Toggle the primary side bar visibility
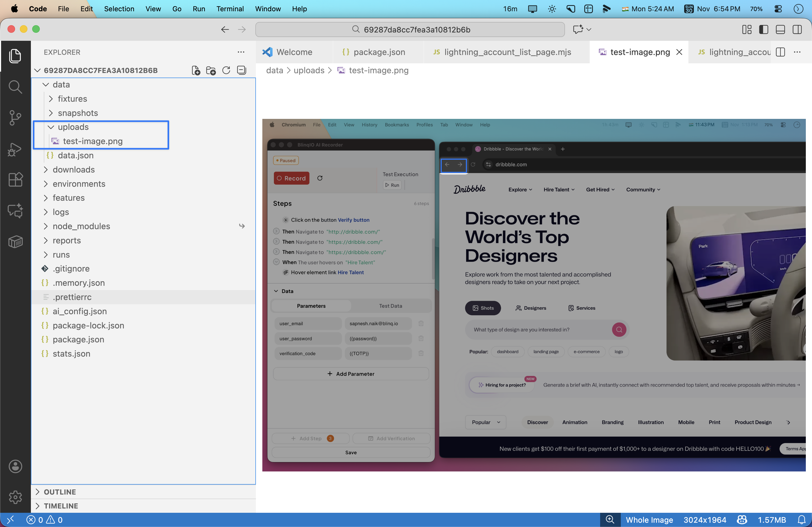 pos(764,30)
